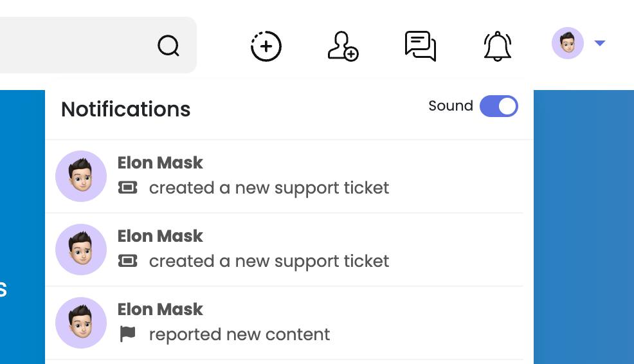Click the first notification's avatar
Screen dimensions: 634x364
coord(81,176)
